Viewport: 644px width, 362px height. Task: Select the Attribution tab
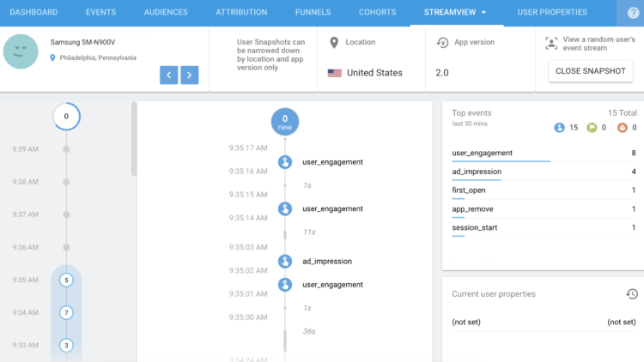(x=241, y=12)
